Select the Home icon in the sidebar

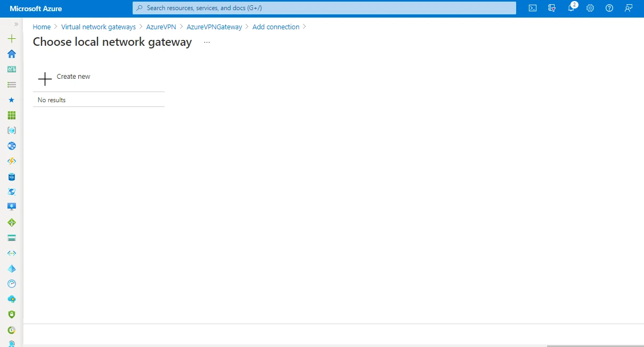click(x=11, y=54)
